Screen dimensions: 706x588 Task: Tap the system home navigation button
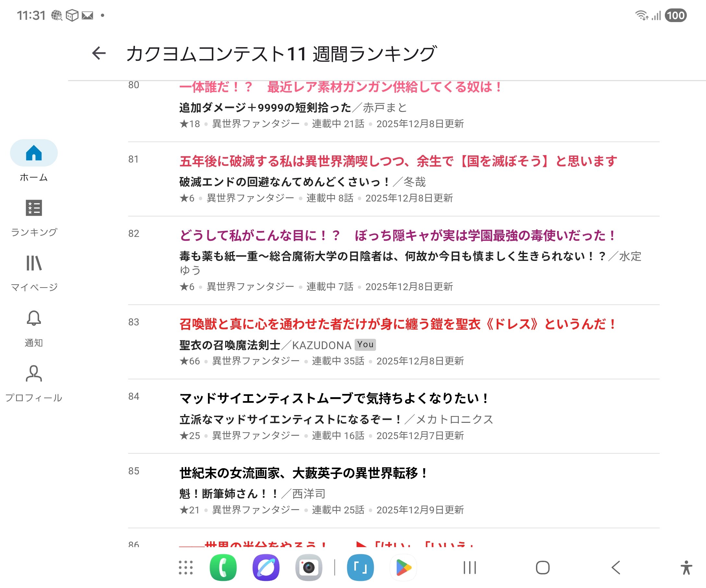coord(542,568)
